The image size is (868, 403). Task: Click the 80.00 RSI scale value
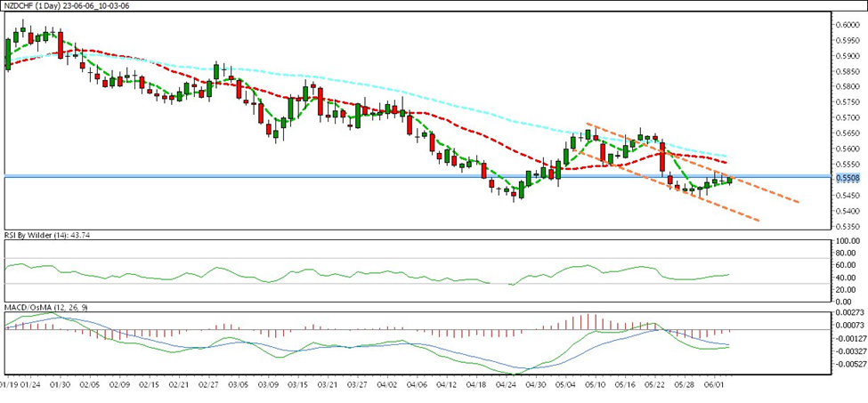click(x=847, y=254)
